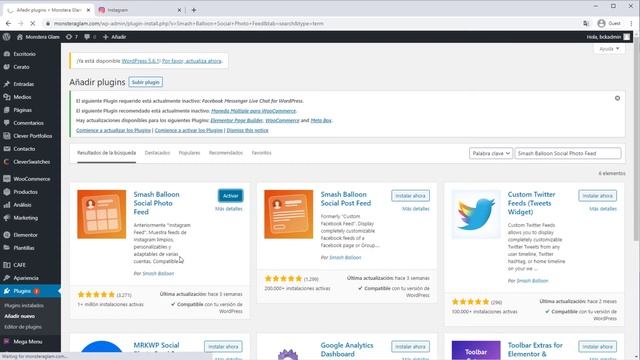
Task: Click the WordPress logo in admin bar
Action: coord(6,37)
